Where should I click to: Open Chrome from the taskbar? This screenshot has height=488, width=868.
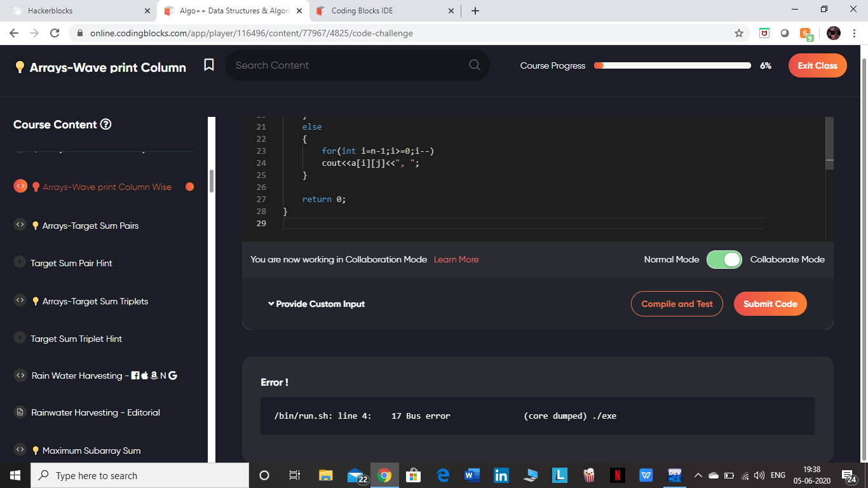coord(384,475)
